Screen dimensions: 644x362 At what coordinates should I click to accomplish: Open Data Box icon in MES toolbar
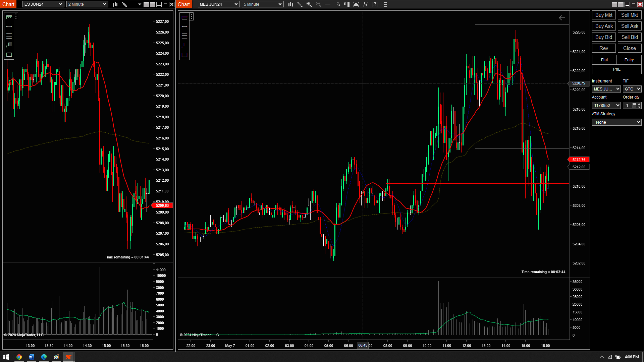[337, 4]
